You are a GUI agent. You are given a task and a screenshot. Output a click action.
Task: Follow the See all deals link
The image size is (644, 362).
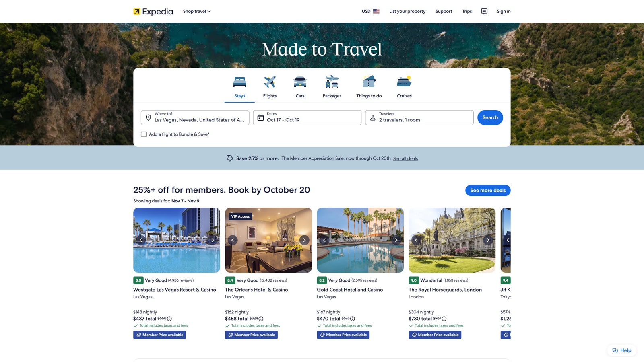[x=405, y=158]
